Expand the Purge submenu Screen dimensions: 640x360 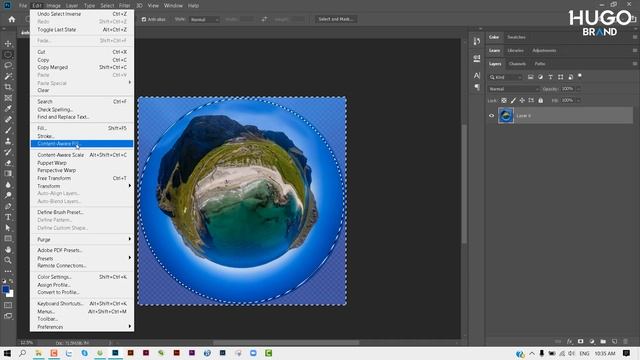pos(82,239)
